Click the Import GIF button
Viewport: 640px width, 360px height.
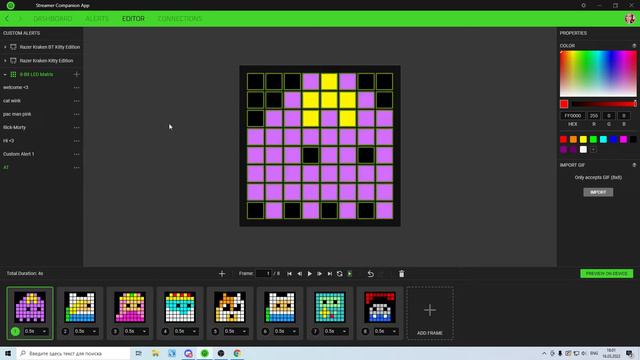pos(598,192)
